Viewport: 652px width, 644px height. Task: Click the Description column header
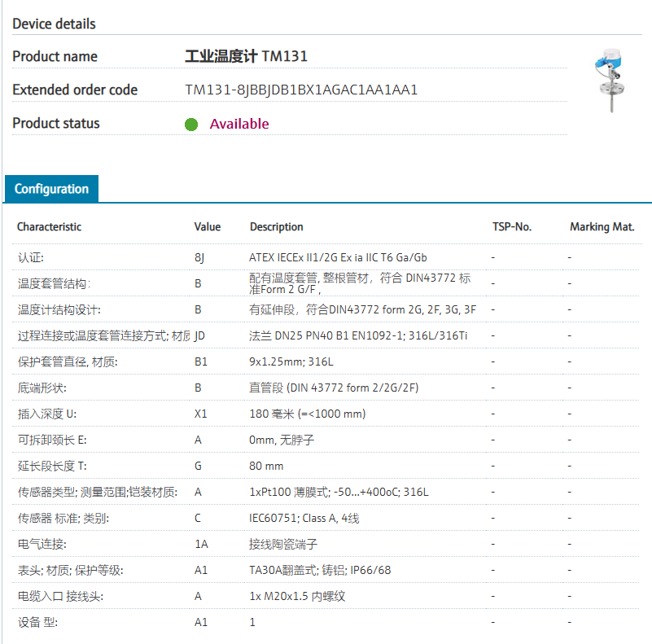(x=276, y=227)
